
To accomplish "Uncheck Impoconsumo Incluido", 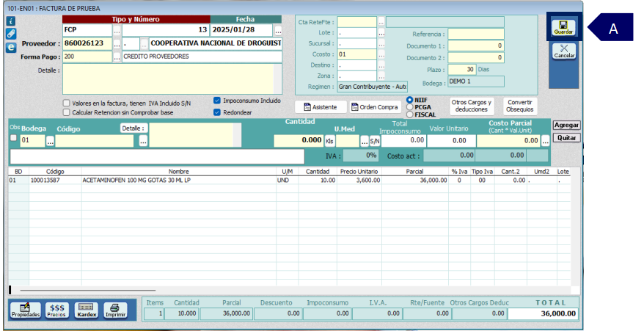I will click(217, 101).
